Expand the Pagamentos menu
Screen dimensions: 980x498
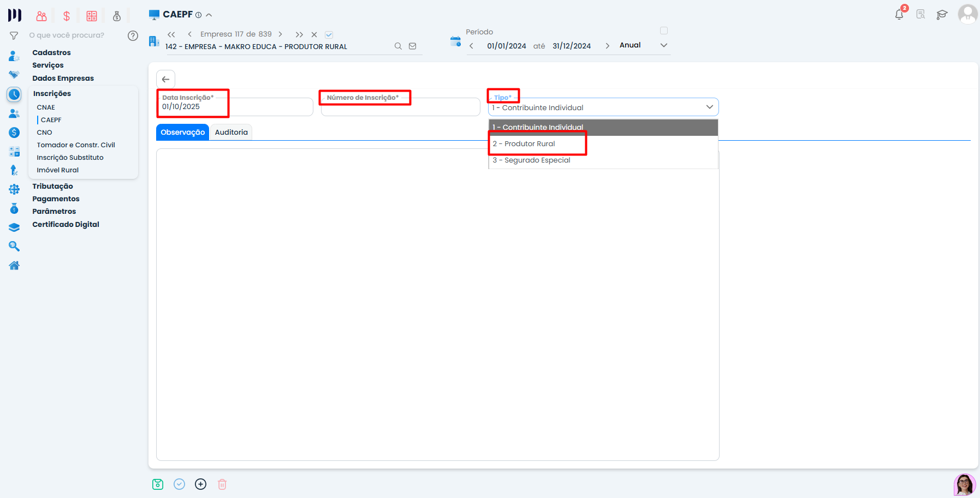point(56,199)
